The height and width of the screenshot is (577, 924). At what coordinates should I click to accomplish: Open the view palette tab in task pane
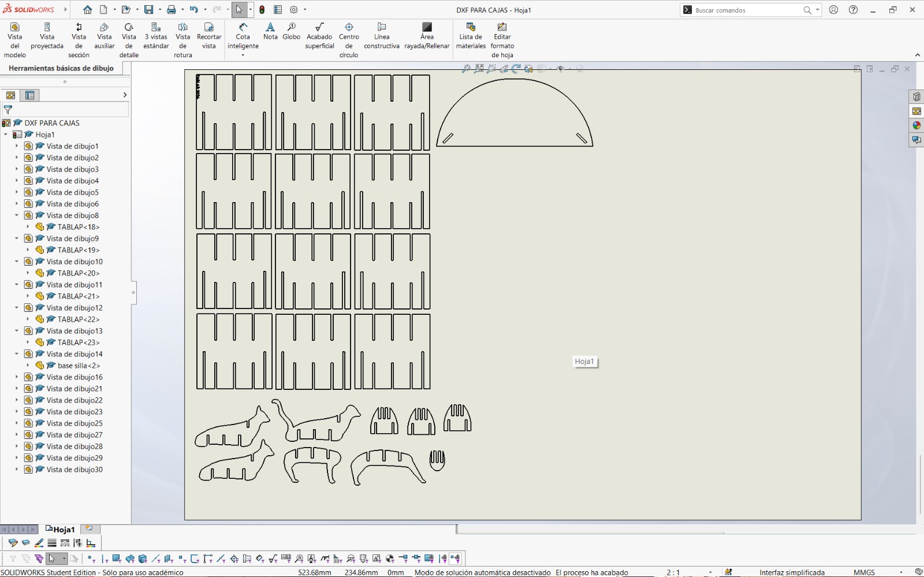point(916,111)
